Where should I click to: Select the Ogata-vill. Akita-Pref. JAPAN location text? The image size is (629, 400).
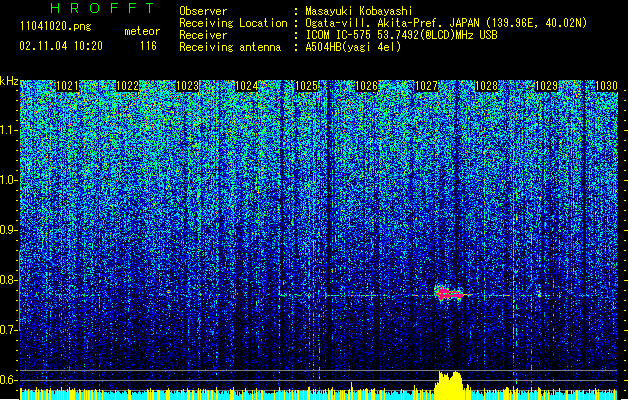click(446, 23)
